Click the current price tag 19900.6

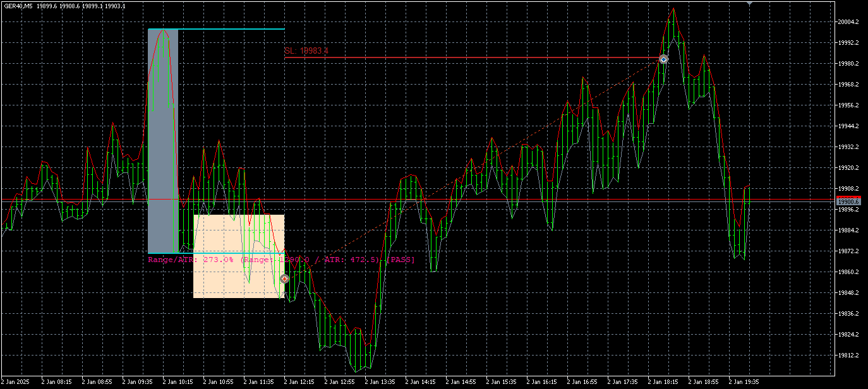click(x=848, y=201)
